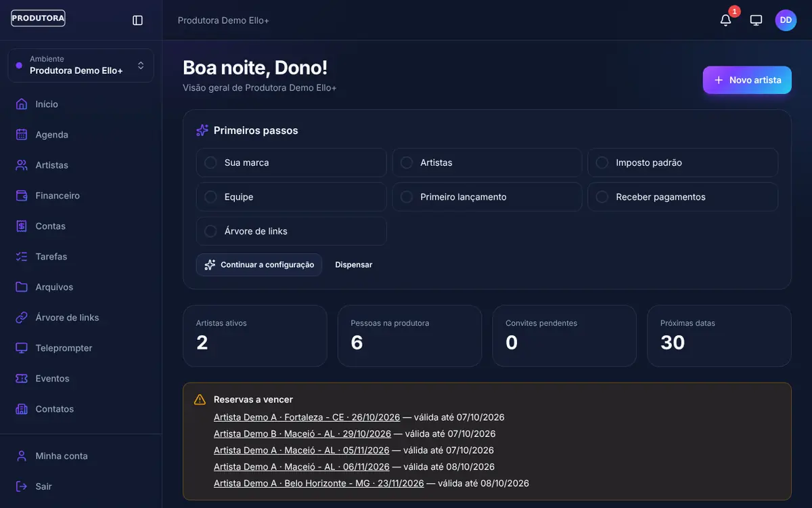Select Tarefas in the sidebar
The height and width of the screenshot is (508, 812).
(81, 257)
